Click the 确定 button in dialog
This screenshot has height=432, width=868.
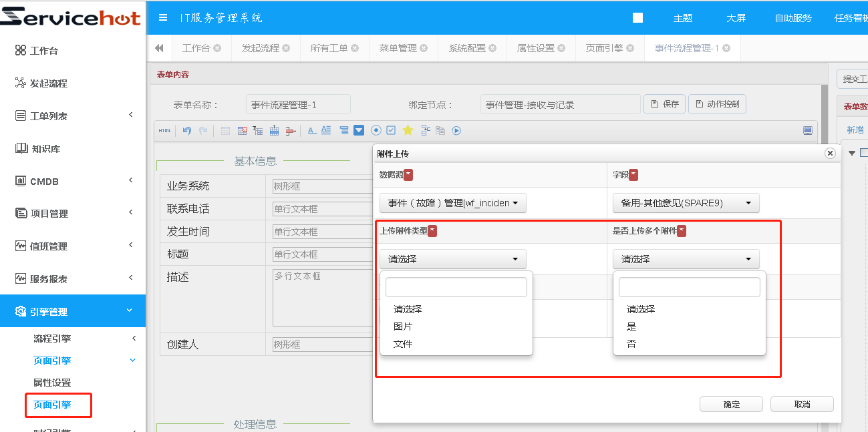731,405
